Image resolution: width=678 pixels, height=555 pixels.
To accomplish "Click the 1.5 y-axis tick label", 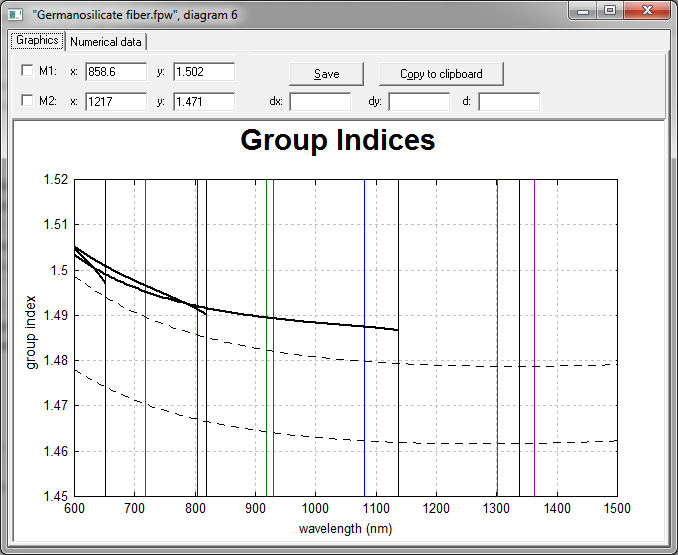I will coord(59,270).
